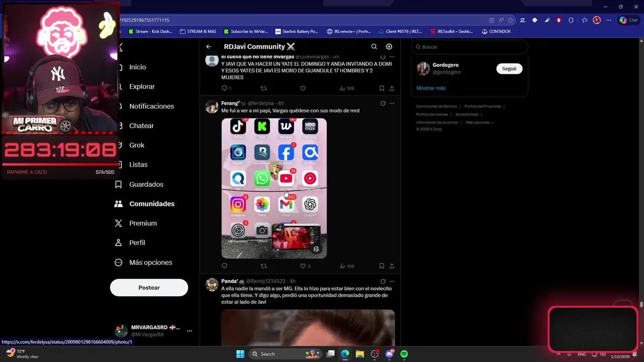Like the QueMvargas yacht post
Image resolution: width=644 pixels, height=362 pixels.
pos(303,88)
